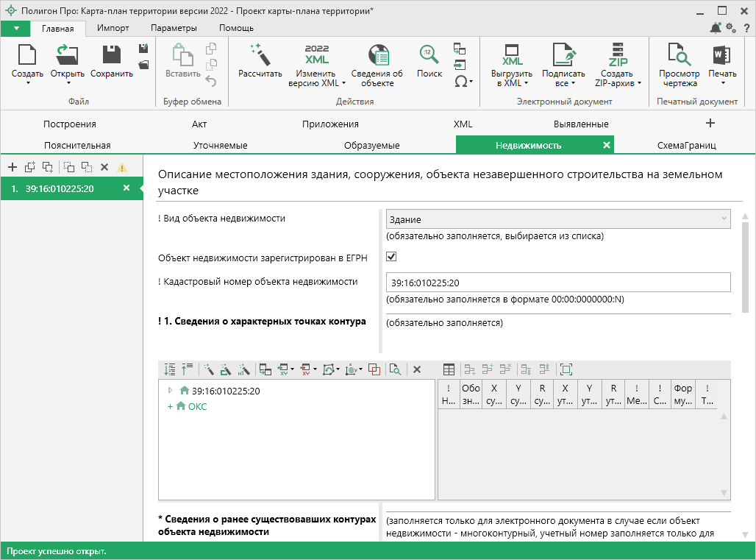Click Изменить версию XML icon

coord(316,56)
